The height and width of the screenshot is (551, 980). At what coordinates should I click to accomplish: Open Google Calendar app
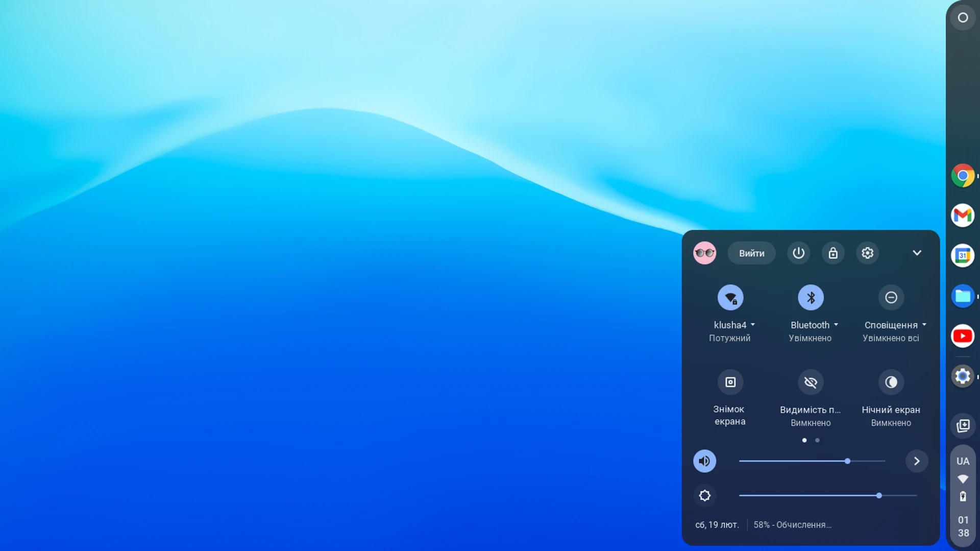tap(963, 255)
